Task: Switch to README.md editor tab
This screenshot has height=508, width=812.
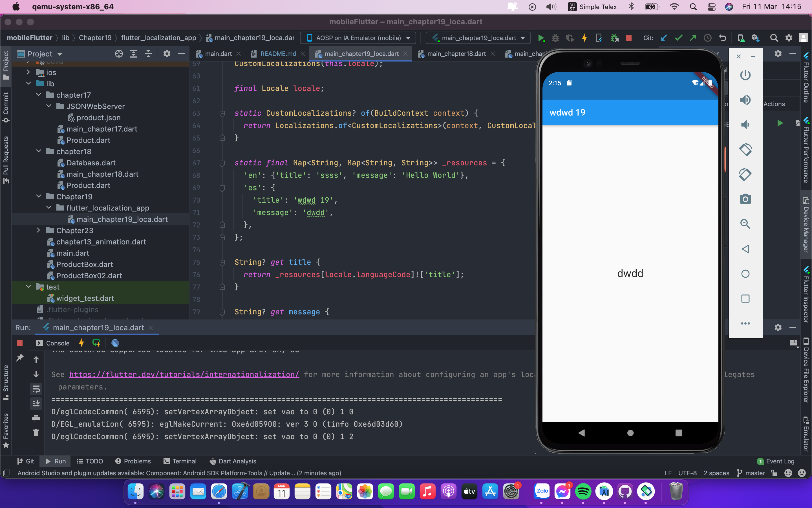Action: [278, 54]
